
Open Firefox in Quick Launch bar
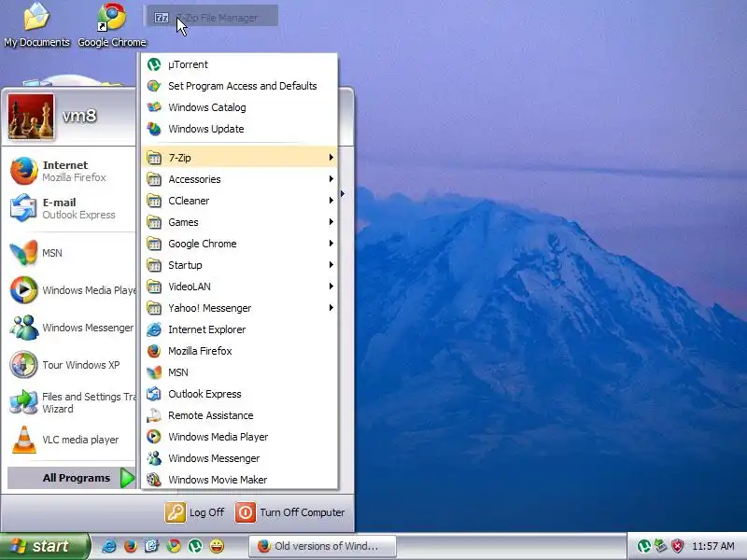pos(131,546)
